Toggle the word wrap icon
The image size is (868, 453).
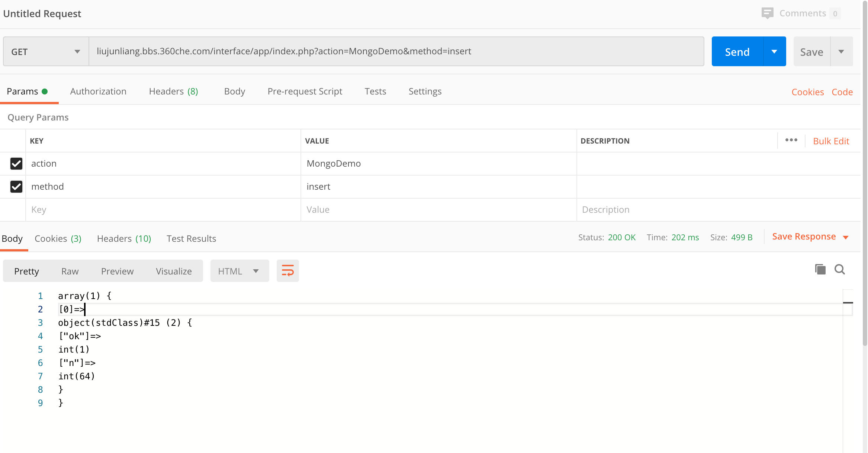click(x=287, y=271)
